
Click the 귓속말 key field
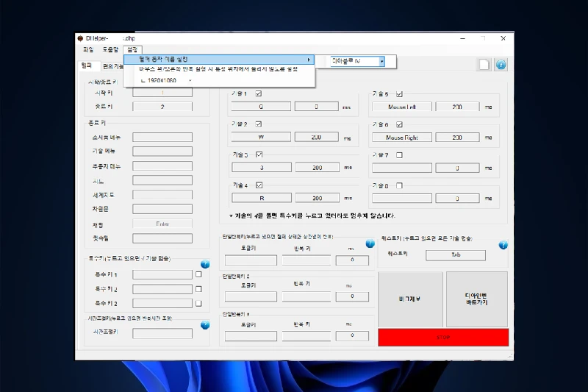point(162,238)
